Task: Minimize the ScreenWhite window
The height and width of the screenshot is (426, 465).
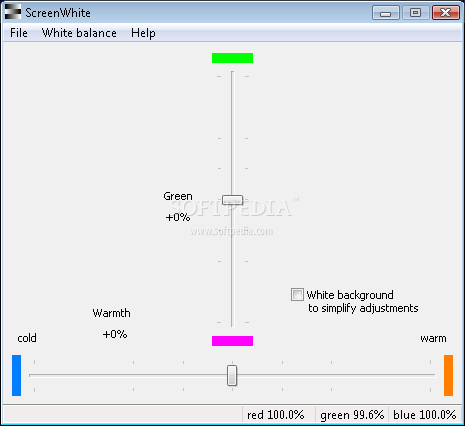Action: [x=386, y=13]
